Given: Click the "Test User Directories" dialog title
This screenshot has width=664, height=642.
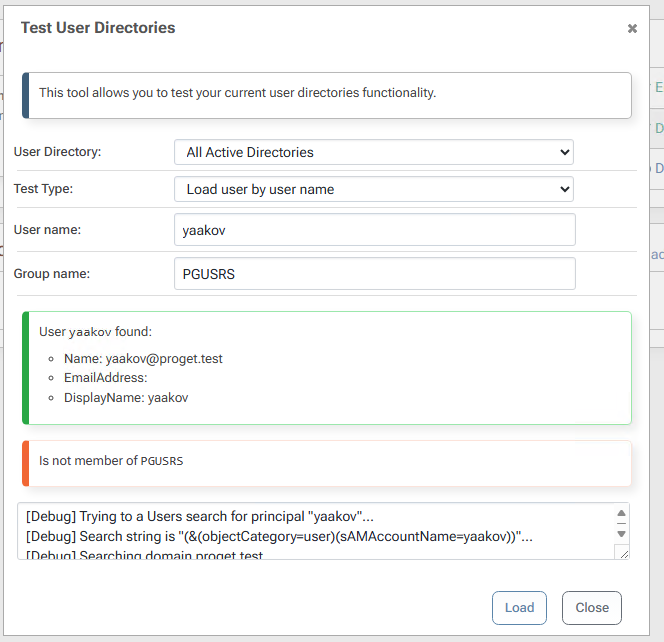Looking at the screenshot, I should click(x=98, y=28).
